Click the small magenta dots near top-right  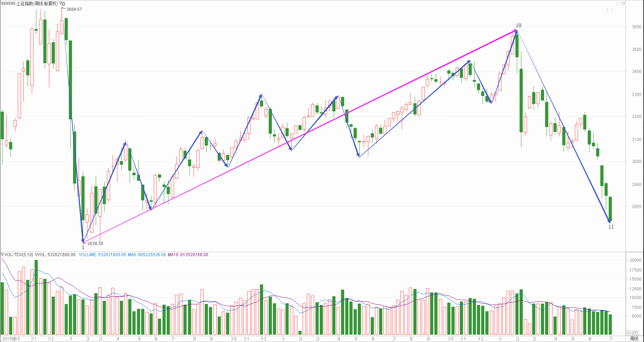pyautogui.click(x=610, y=9)
